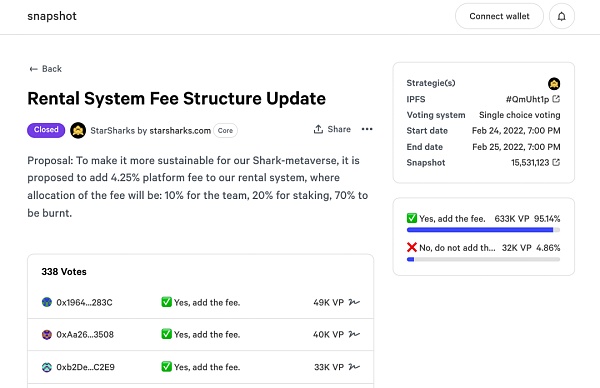Open voter 0x1964...283C profile
Image resolution: width=600 pixels, height=388 pixels.
[84, 302]
